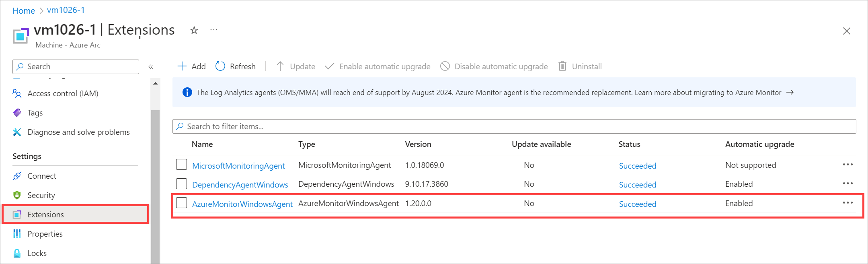
Task: Open row menu for AzureMonitorWindowsAgent
Action: [x=847, y=203]
